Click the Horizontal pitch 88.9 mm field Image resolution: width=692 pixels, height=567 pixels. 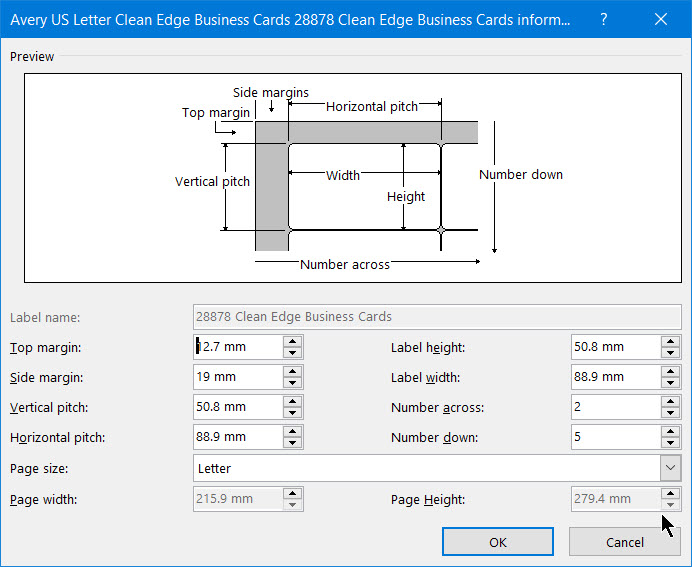click(x=238, y=437)
